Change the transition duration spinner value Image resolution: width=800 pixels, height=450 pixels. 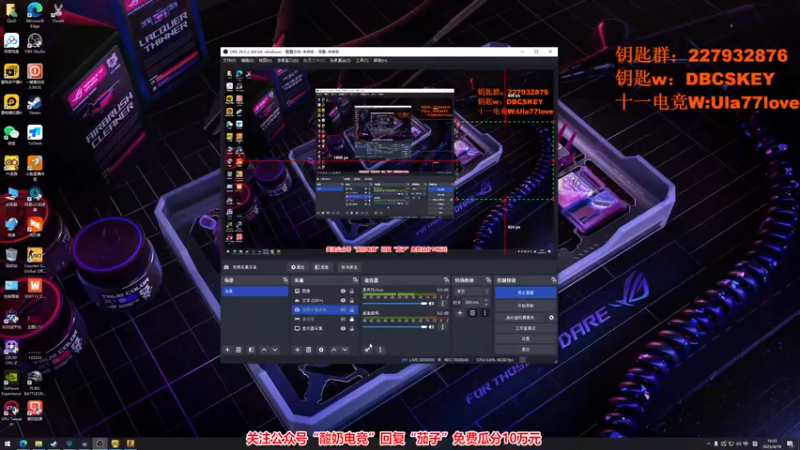[x=476, y=303]
